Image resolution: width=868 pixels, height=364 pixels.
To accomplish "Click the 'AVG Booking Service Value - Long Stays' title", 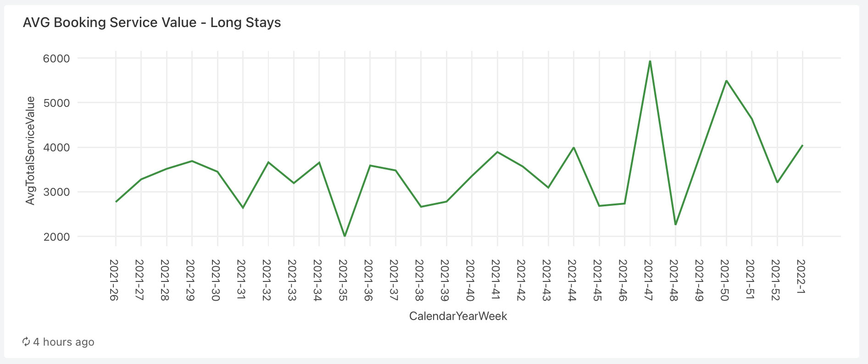I will click(x=152, y=22).
